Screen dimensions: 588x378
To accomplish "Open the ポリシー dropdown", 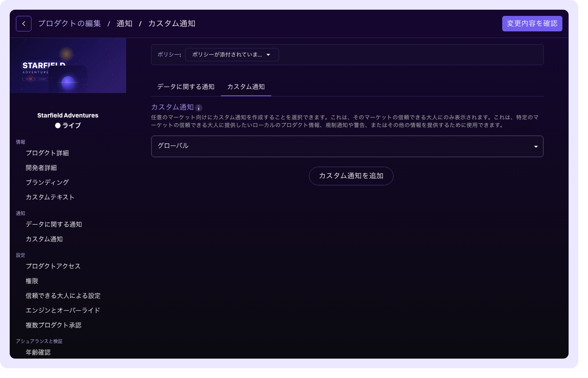I will (232, 55).
